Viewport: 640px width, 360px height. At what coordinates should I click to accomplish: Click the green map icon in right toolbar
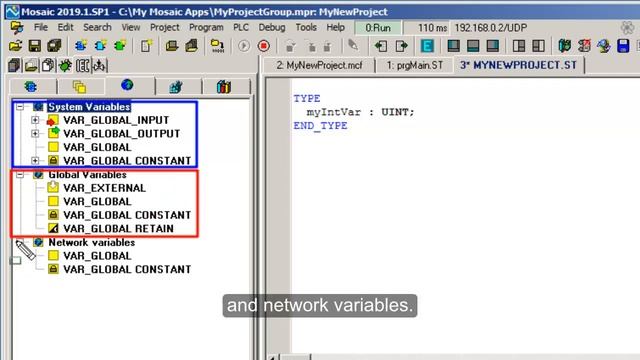click(564, 46)
